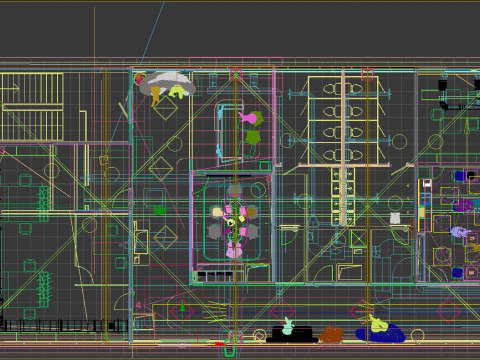Select the purple figure in the right room

(463, 205)
